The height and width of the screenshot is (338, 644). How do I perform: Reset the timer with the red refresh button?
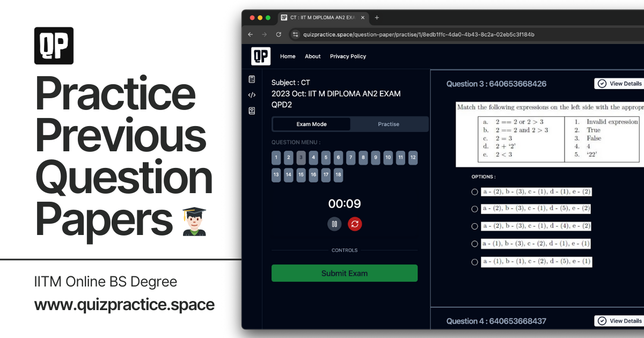coord(355,224)
